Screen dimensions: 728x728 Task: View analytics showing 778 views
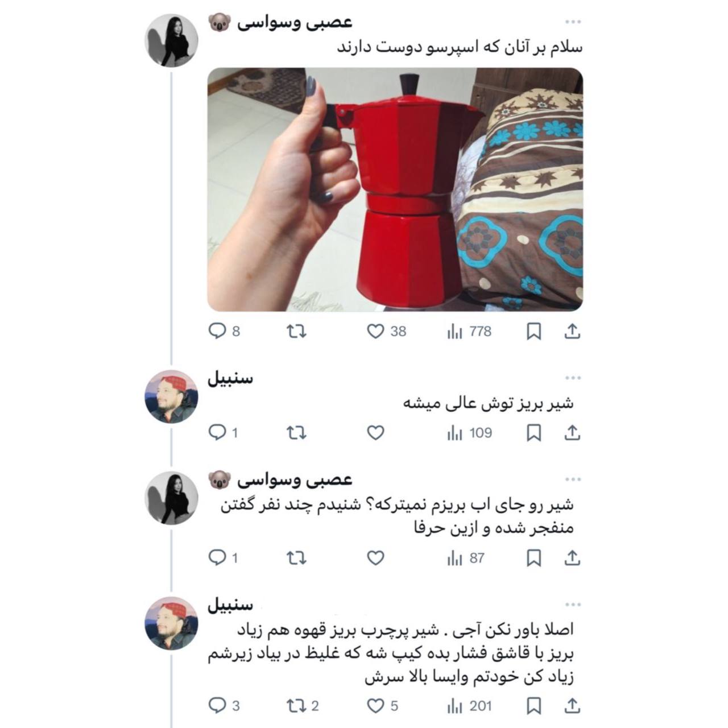click(469, 331)
